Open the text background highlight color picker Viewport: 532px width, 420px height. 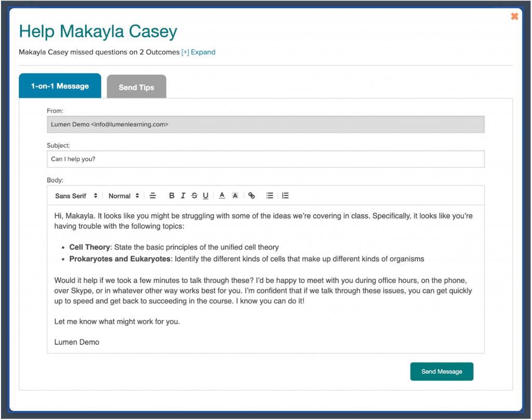point(235,196)
